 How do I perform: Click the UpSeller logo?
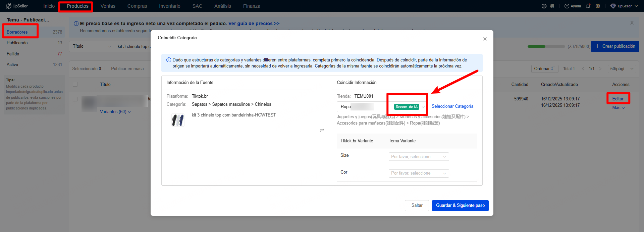[x=17, y=6]
